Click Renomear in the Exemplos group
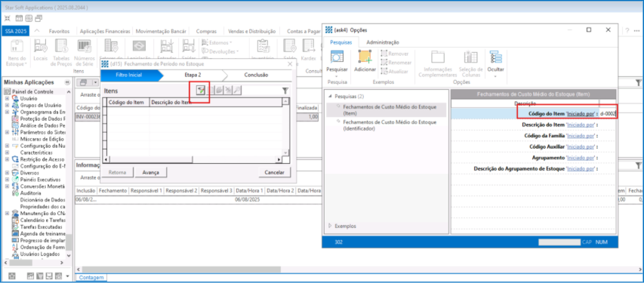644x283 pixels. point(395,63)
